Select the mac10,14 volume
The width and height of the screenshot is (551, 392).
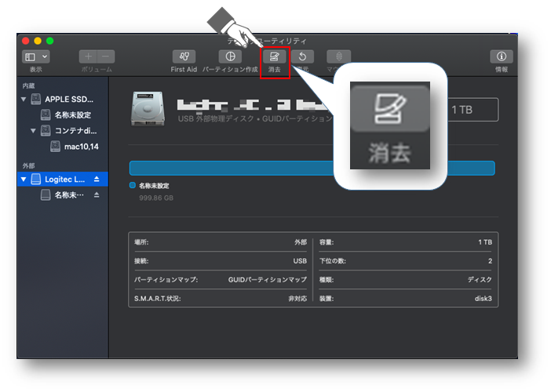click(x=75, y=147)
